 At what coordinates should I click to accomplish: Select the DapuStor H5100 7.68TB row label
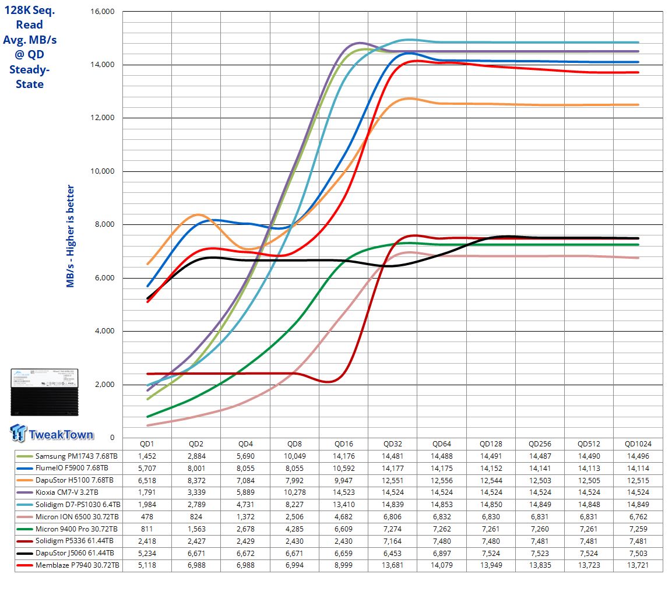coord(74,481)
